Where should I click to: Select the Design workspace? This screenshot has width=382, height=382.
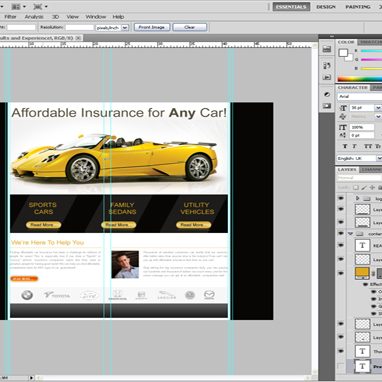coord(326,7)
